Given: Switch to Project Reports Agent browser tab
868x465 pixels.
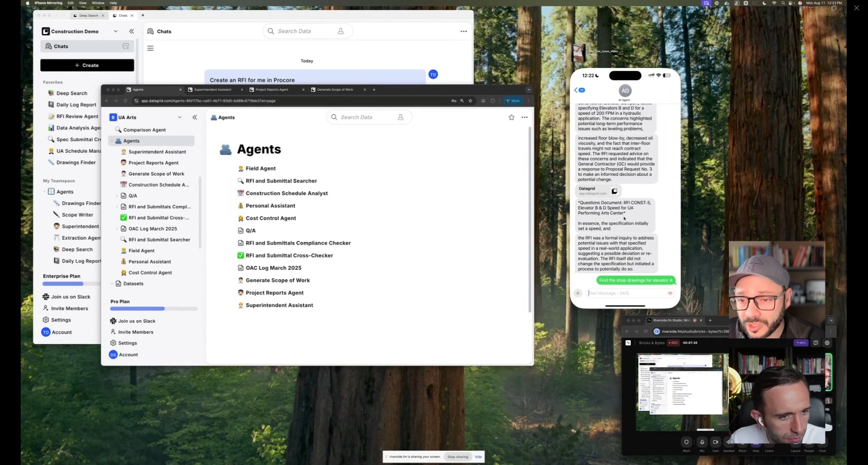Looking at the screenshot, I should (276, 90).
